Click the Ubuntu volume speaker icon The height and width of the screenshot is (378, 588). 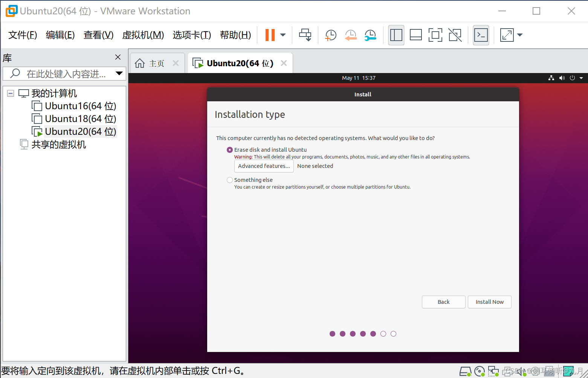click(x=562, y=78)
